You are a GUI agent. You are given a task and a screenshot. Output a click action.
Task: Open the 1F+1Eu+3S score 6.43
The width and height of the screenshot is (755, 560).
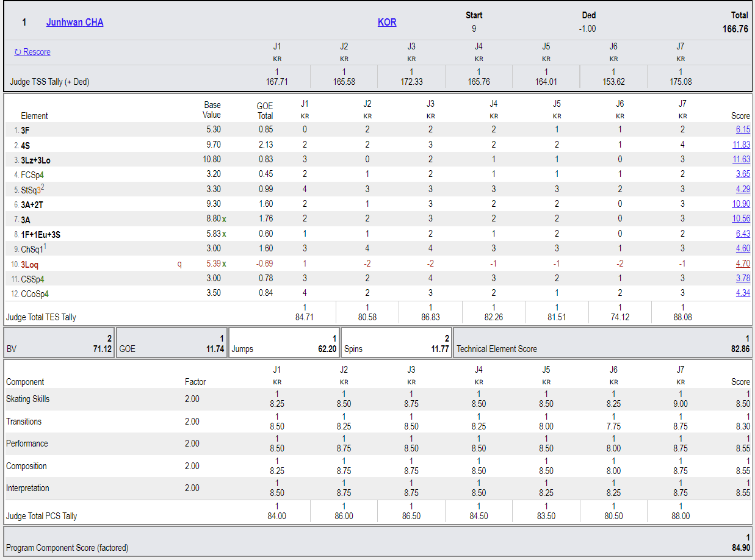pyautogui.click(x=743, y=234)
